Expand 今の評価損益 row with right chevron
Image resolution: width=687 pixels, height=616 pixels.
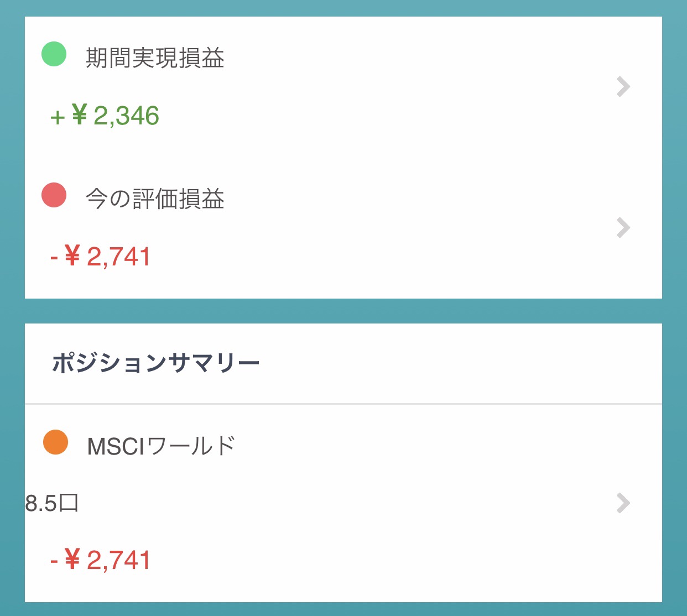(x=623, y=228)
